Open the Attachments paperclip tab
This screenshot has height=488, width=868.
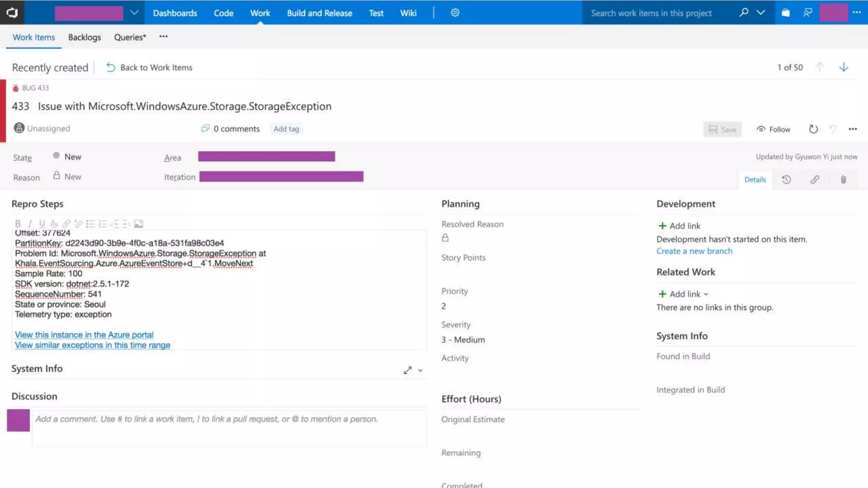pyautogui.click(x=843, y=180)
